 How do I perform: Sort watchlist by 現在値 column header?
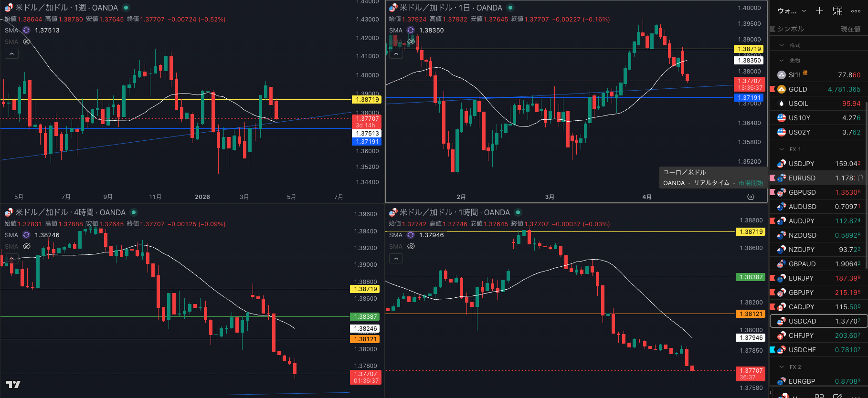[x=850, y=29]
